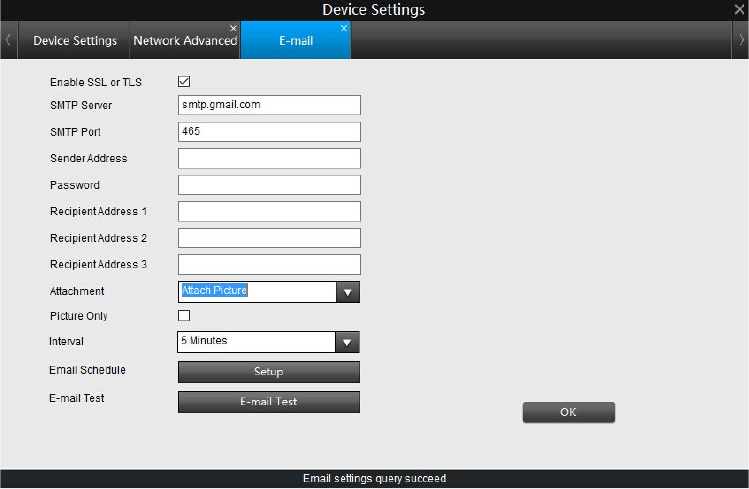The height and width of the screenshot is (489, 749).
Task: Switch to the Network Advanced tab
Action: (185, 41)
